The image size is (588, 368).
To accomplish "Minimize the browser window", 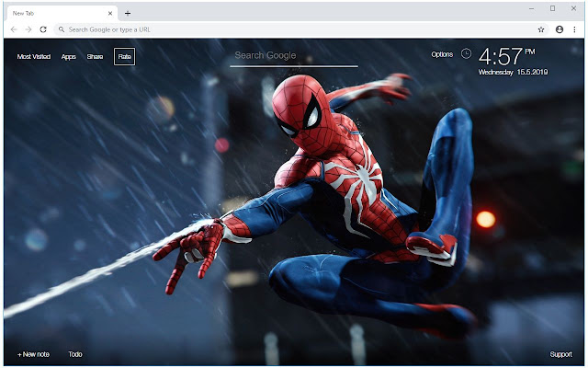I will point(531,8).
